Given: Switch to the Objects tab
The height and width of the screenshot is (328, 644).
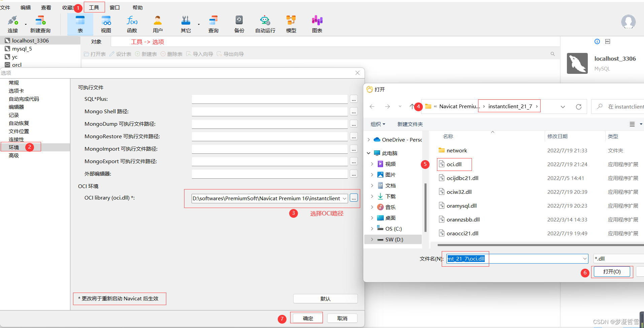Looking at the screenshot, I should 96,42.
